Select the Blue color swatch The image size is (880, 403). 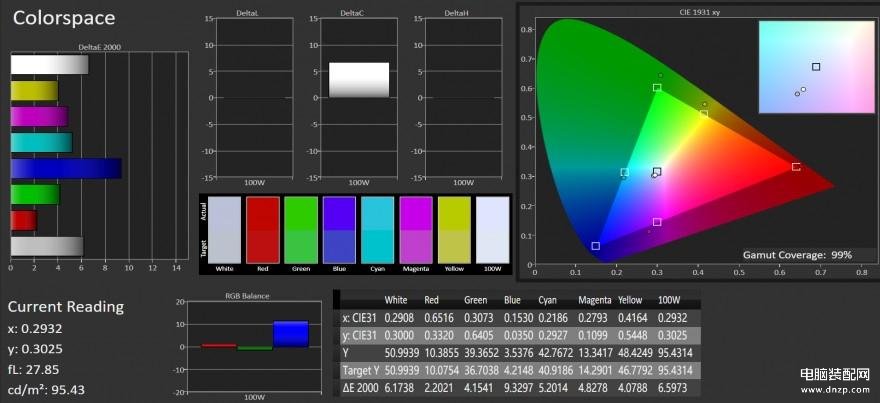(339, 230)
